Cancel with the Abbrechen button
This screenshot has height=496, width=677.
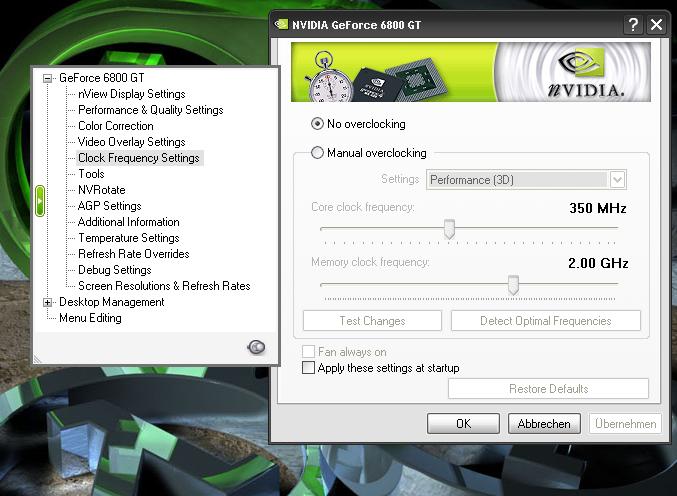pyautogui.click(x=544, y=423)
